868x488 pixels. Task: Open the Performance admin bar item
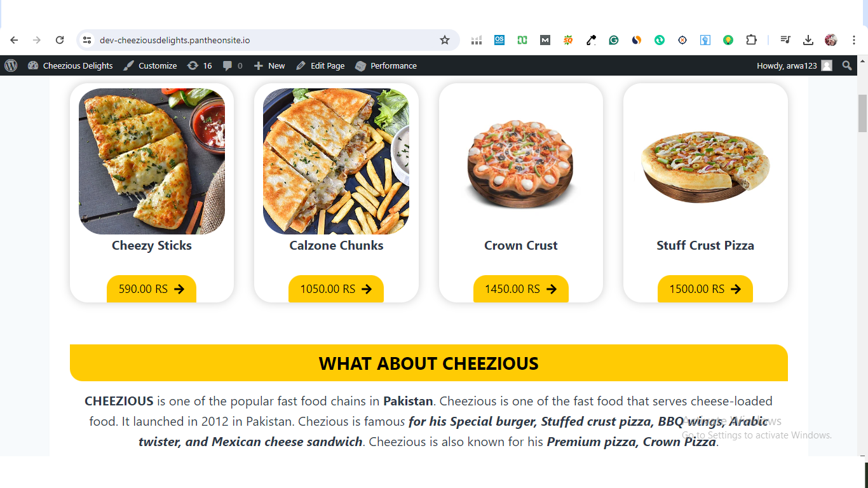point(386,65)
